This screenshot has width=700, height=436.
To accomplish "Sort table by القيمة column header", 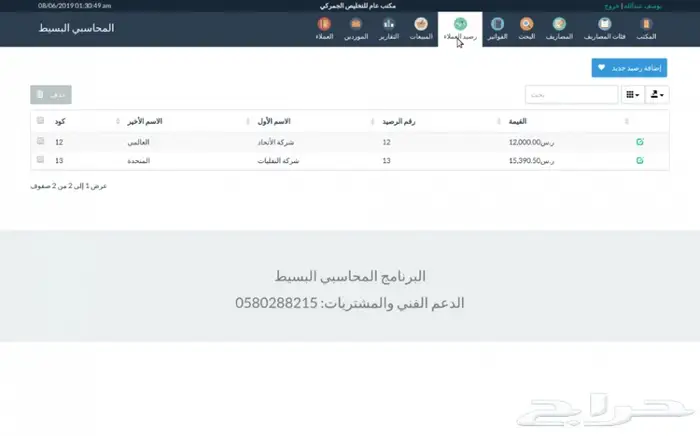I will point(517,121).
